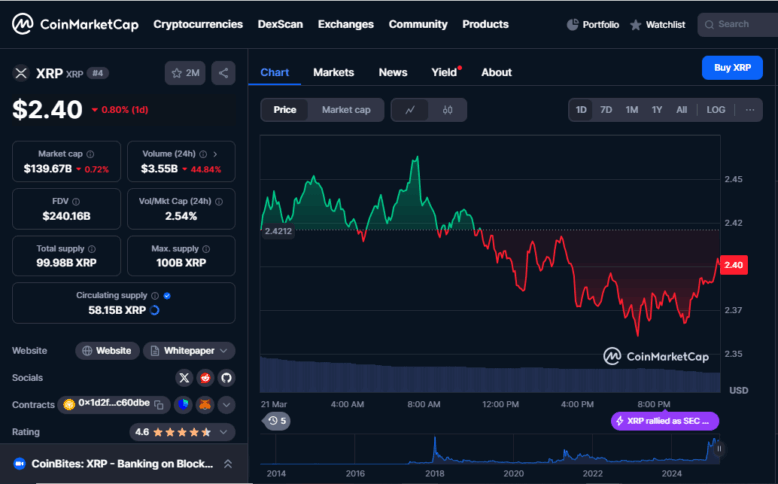Click the search magnifier icon
The image size is (778, 484).
pos(709,24)
